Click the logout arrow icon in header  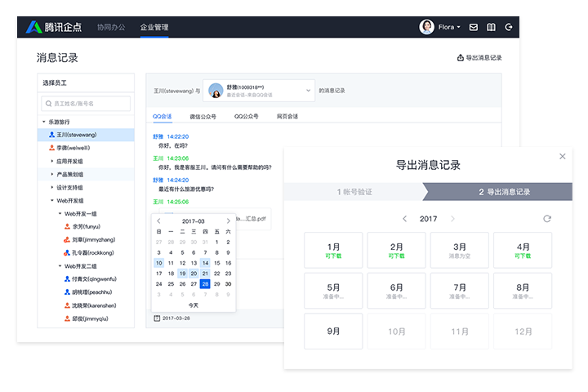pyautogui.click(x=509, y=27)
